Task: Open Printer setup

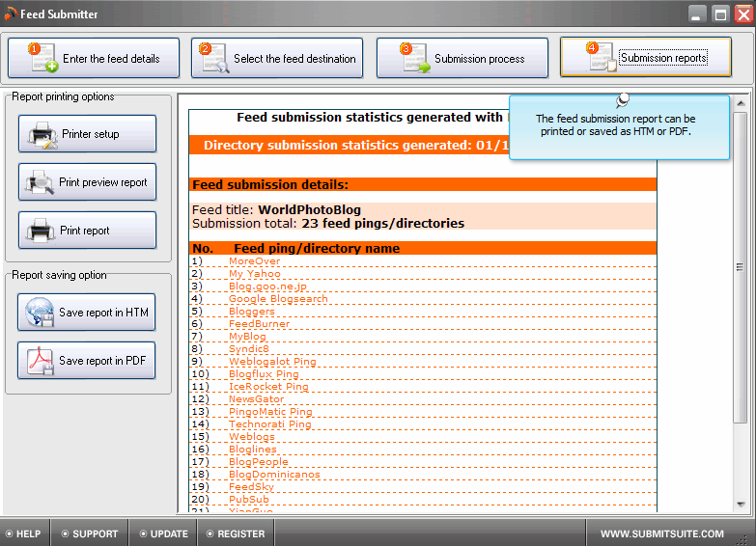Action: pyautogui.click(x=87, y=133)
